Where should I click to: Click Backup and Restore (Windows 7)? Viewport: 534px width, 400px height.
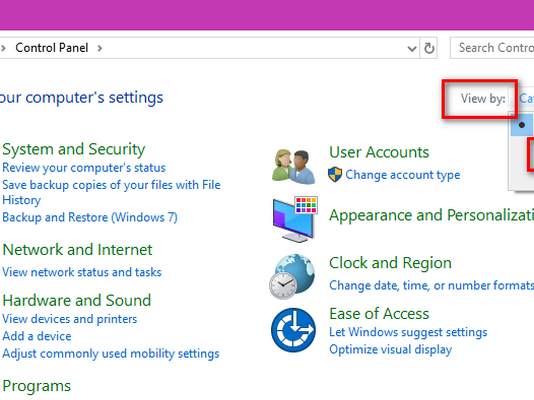point(90,217)
